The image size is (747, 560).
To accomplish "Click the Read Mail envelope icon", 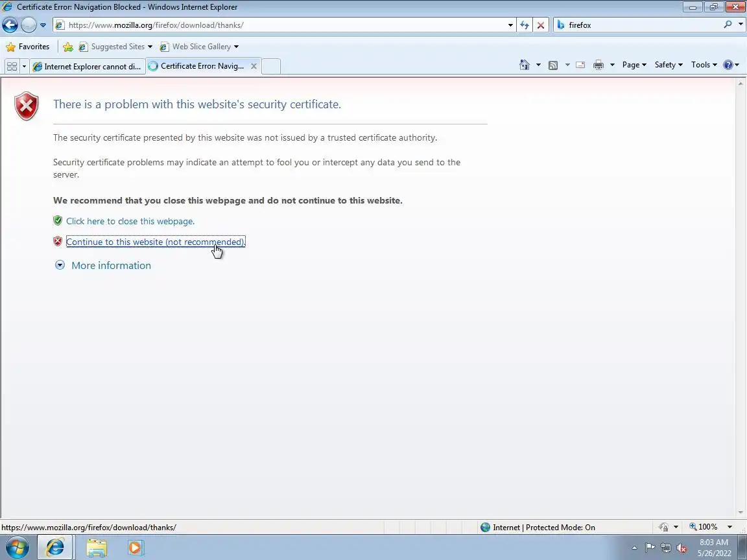I will (x=580, y=65).
